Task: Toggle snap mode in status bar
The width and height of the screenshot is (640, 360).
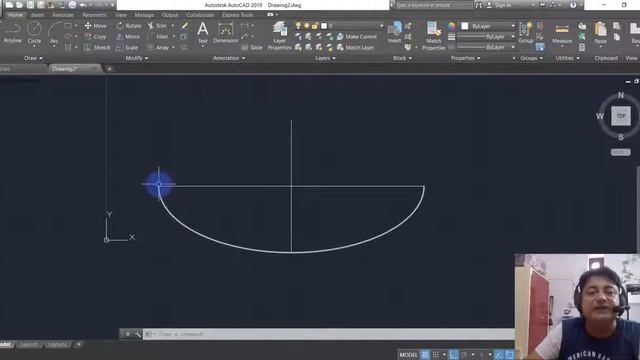Action: tap(436, 355)
